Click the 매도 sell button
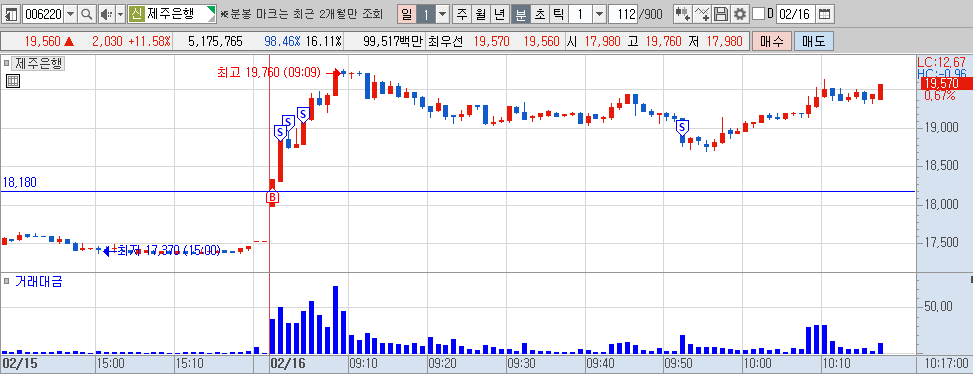 click(x=814, y=42)
